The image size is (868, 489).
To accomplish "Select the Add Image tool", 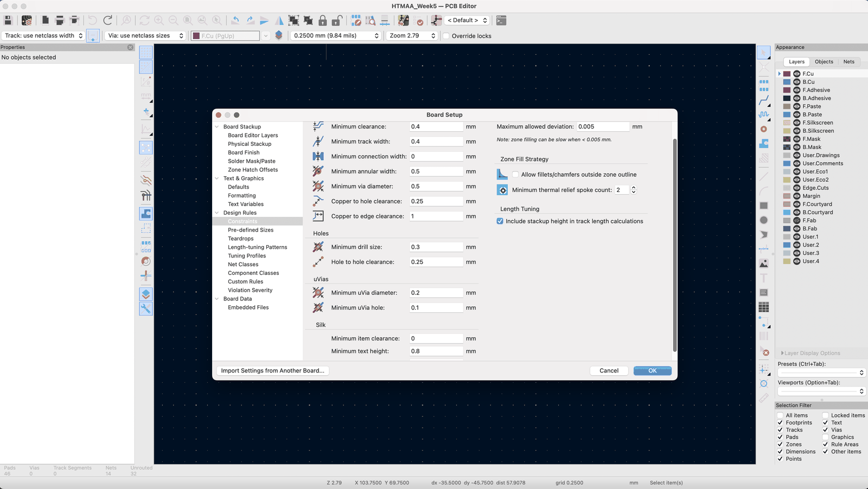I will pos(764,263).
